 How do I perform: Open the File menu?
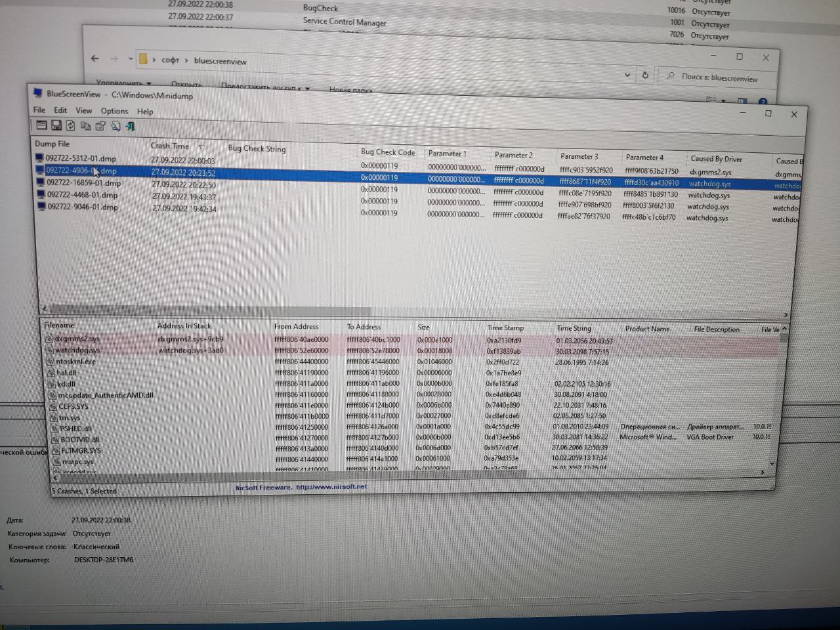coord(39,110)
